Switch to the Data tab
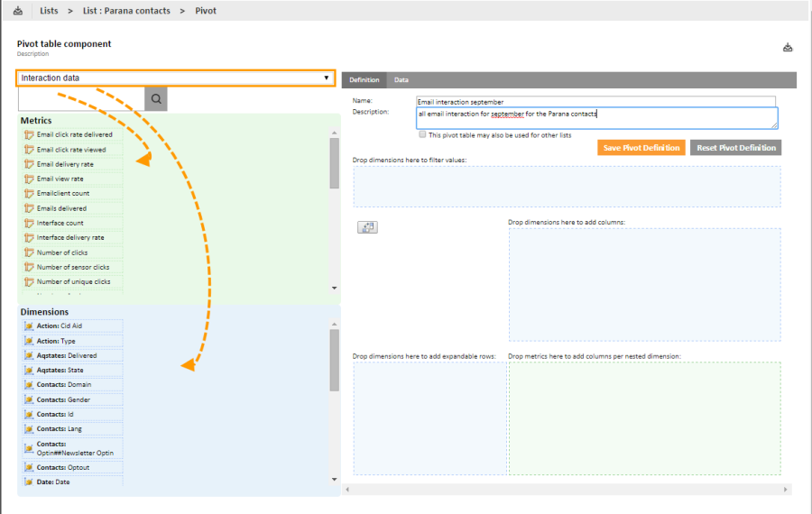 click(401, 80)
